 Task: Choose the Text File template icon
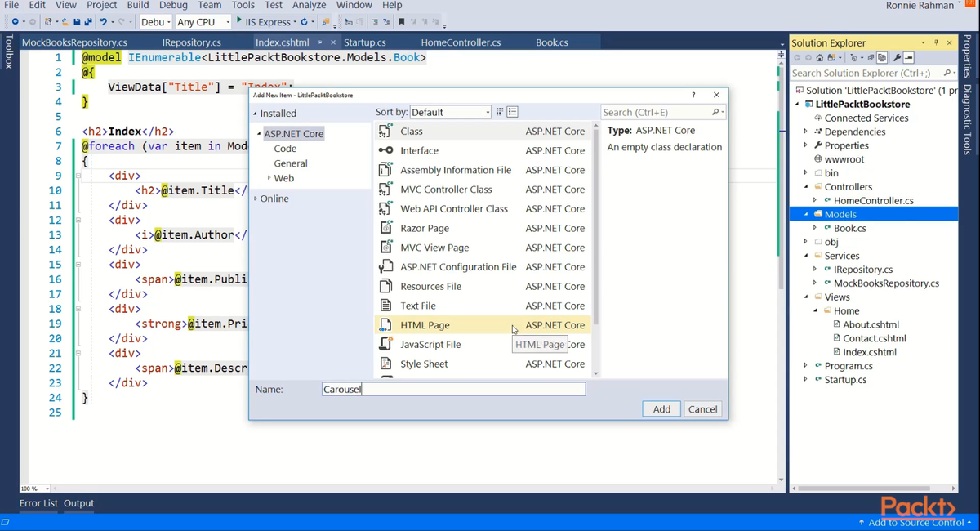[x=385, y=306]
